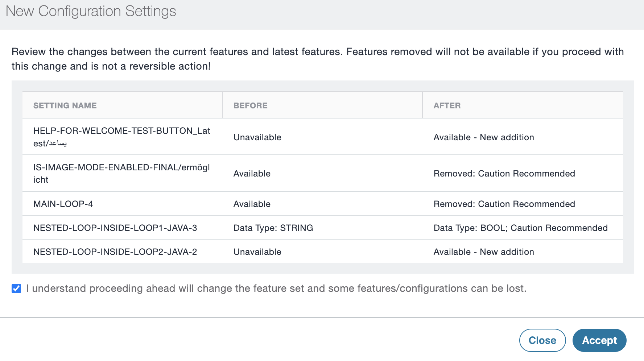Click the Accept button
Viewport: 644px width, 361px height.
599,340
